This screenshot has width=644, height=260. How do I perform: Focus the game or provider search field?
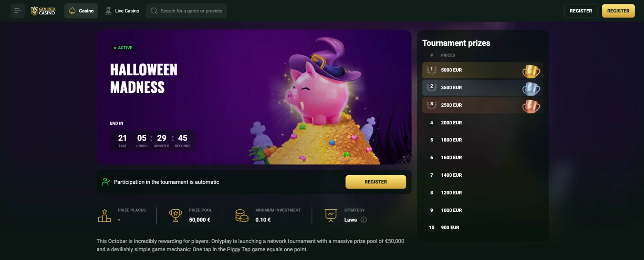pyautogui.click(x=186, y=11)
